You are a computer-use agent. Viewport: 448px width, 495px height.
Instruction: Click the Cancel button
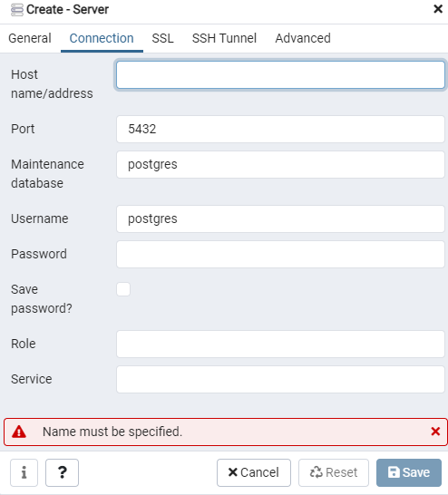[254, 472]
